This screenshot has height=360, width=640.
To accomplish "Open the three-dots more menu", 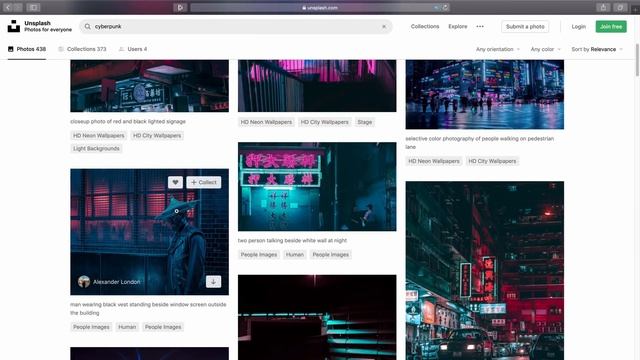I will coord(480,27).
